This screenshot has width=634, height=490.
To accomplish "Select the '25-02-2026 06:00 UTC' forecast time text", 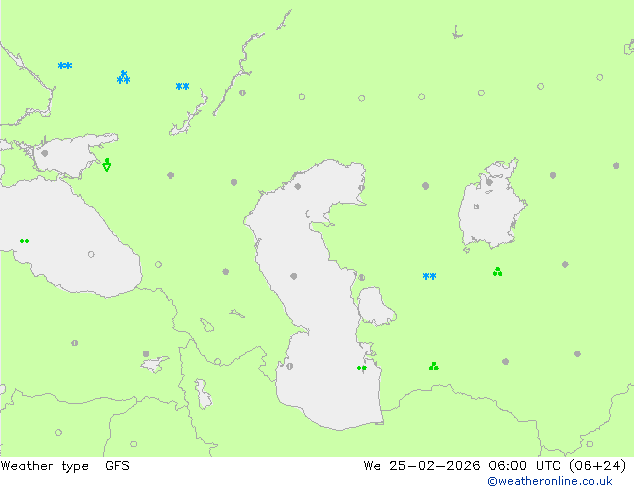I will (x=474, y=466).
